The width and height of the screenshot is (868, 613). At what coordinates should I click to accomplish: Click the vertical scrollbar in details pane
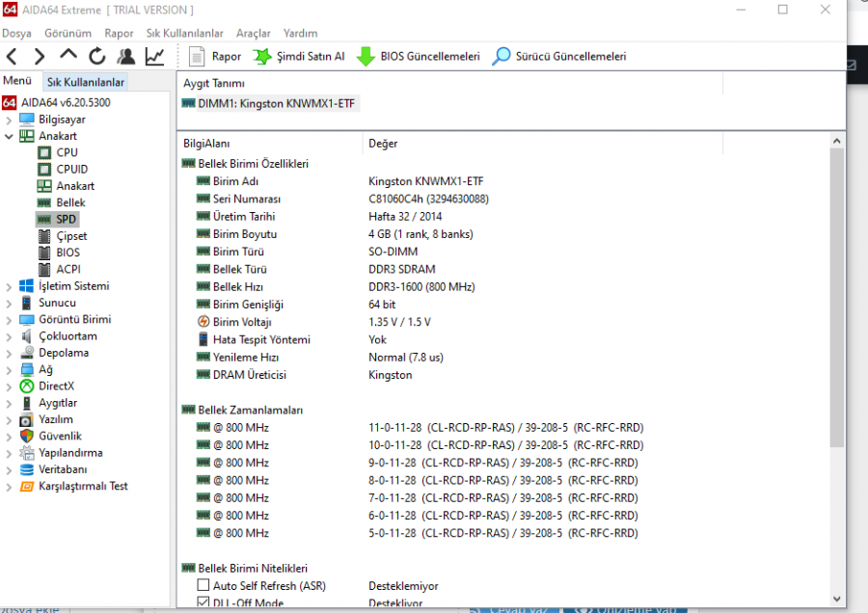[x=836, y=289]
